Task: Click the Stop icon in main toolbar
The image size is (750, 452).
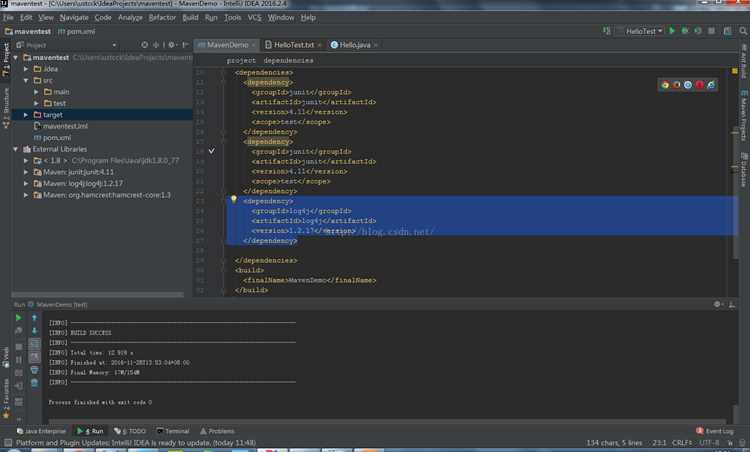Action: pos(712,31)
